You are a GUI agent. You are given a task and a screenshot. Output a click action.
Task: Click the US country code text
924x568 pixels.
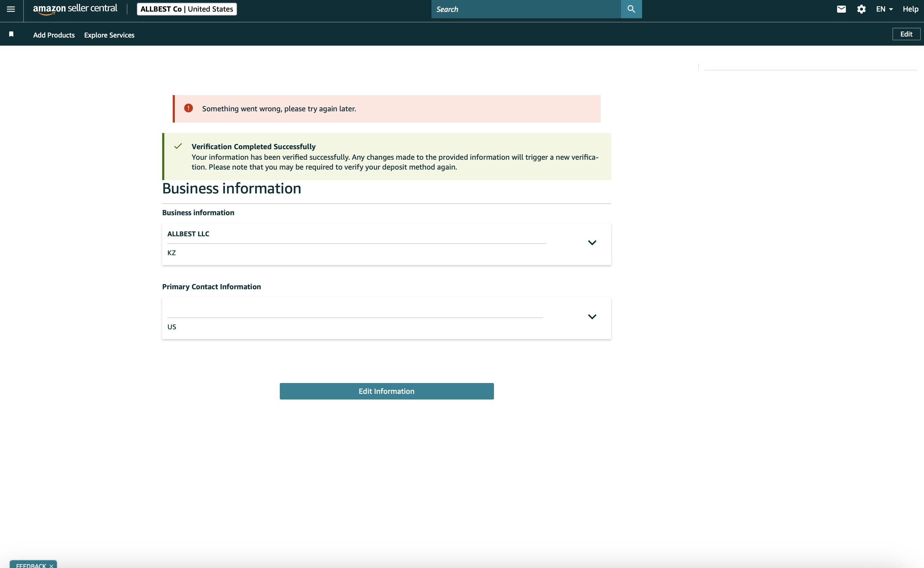pos(172,327)
